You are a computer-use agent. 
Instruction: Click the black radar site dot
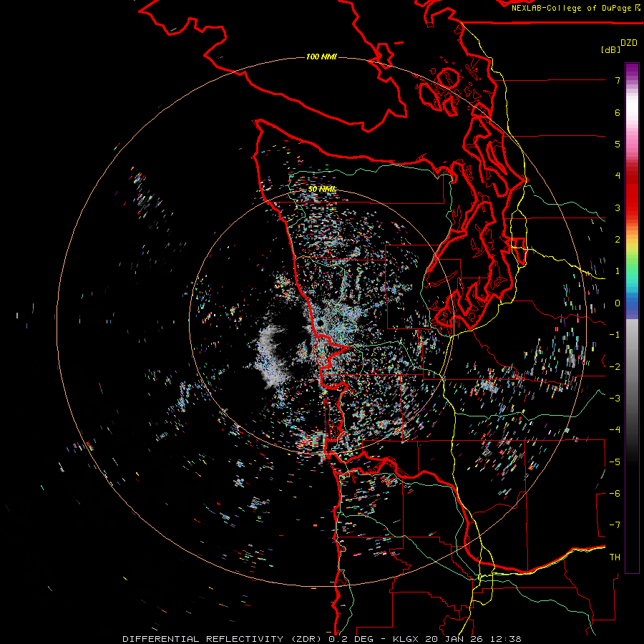(321, 323)
